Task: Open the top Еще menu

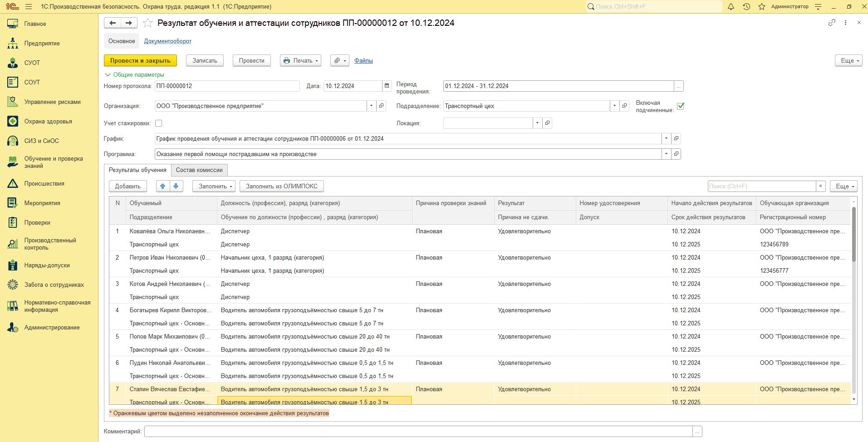Action: click(x=848, y=60)
